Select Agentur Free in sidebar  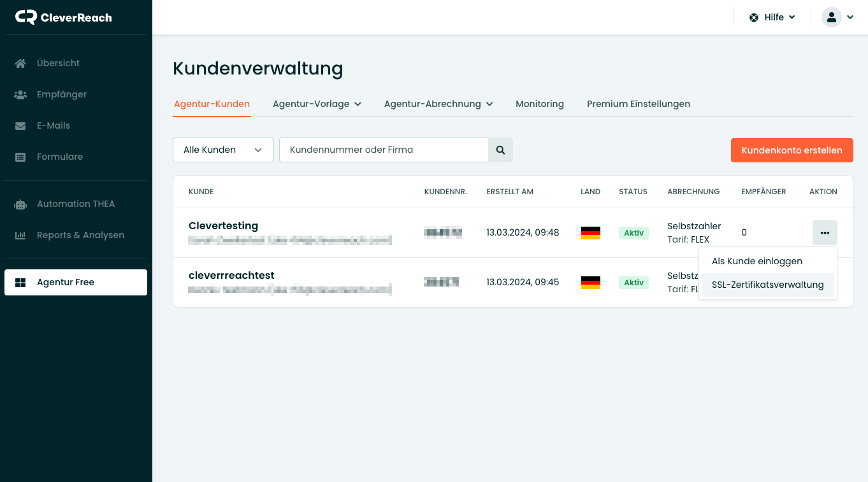coord(76,282)
